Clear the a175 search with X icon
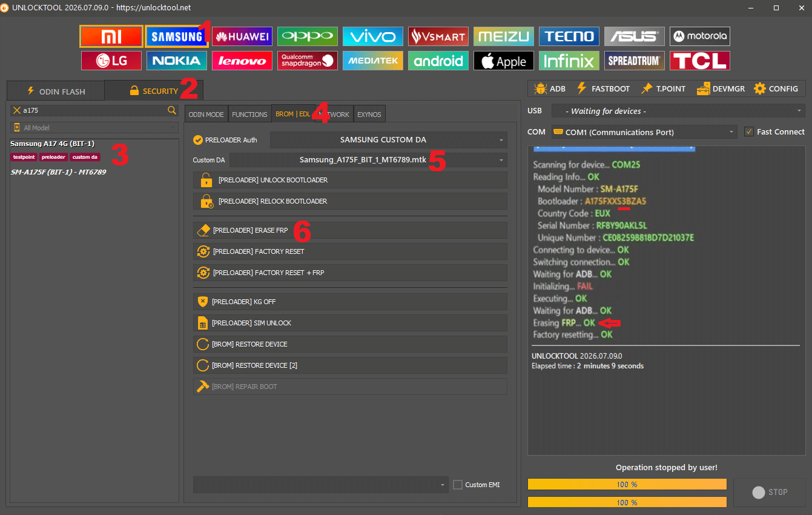The width and height of the screenshot is (812, 515). tap(17, 110)
